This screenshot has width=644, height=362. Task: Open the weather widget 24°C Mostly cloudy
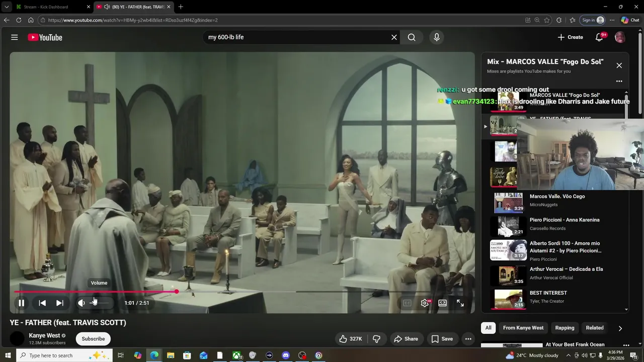coord(532,355)
